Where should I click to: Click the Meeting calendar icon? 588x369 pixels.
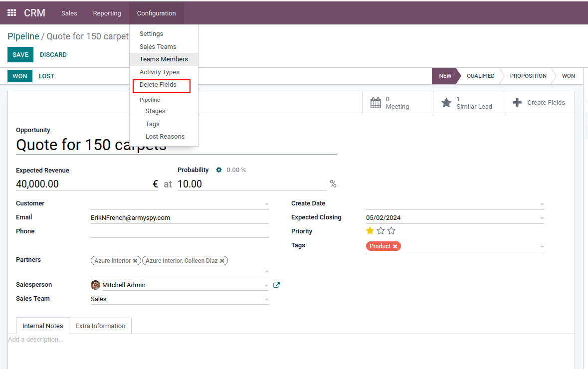tap(376, 103)
